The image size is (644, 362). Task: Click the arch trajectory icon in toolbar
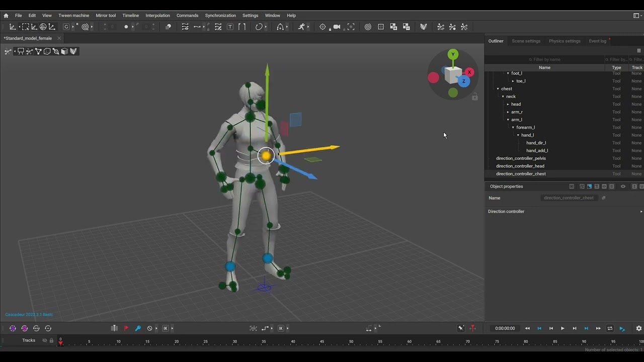tap(280, 27)
